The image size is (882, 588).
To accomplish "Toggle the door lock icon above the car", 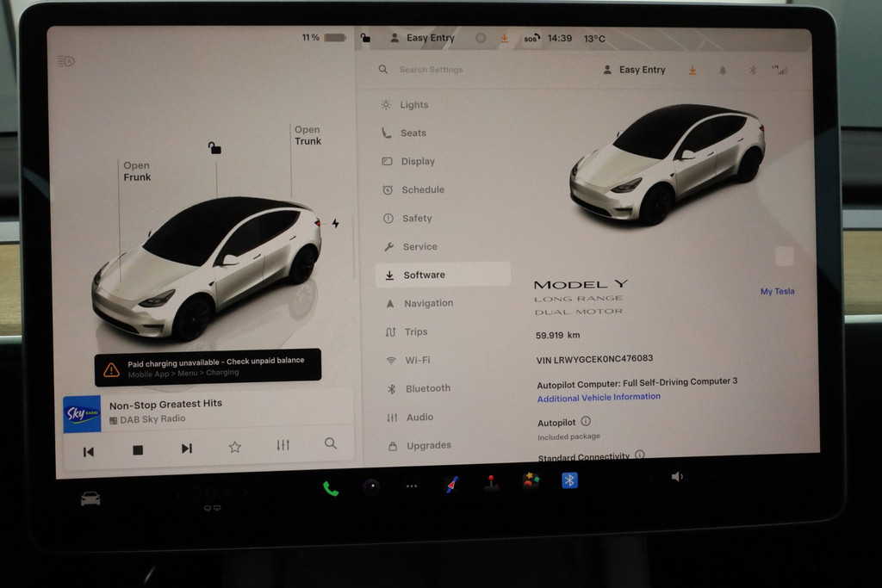I will click(214, 148).
